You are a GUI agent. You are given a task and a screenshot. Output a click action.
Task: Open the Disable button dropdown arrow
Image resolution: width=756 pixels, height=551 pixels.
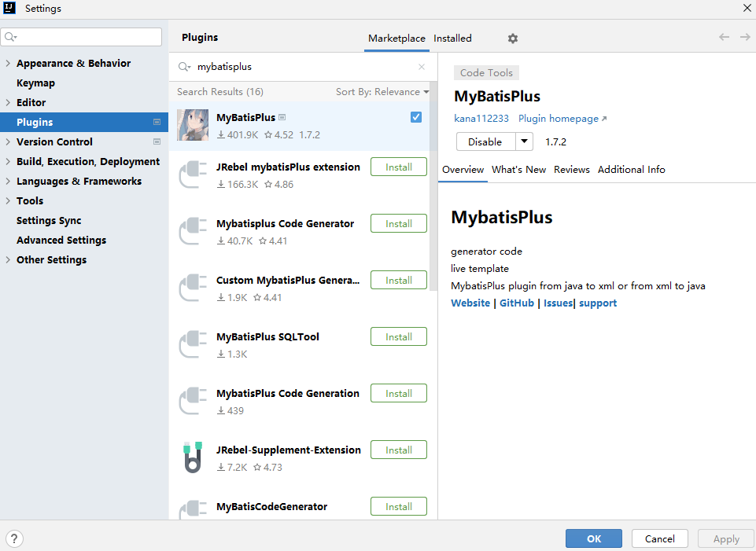click(524, 141)
